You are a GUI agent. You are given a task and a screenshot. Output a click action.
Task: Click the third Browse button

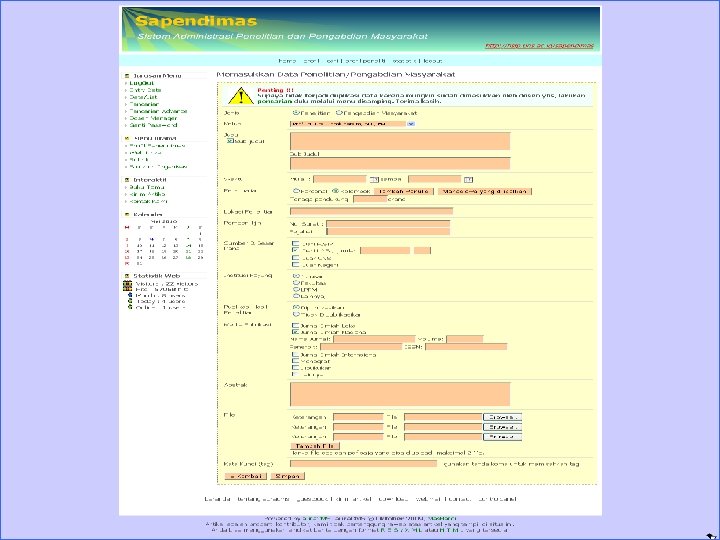pos(502,437)
